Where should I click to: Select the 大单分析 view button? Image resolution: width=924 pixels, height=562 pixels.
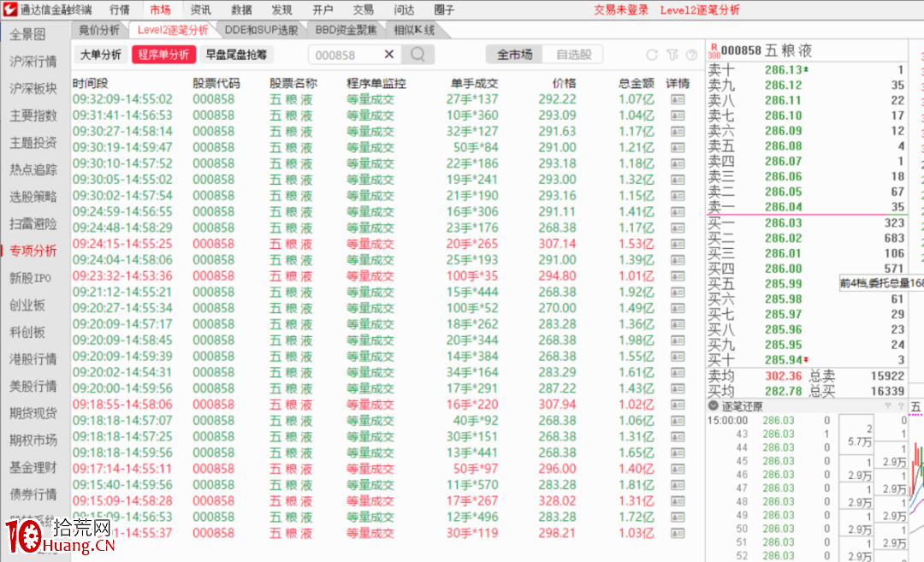point(101,55)
